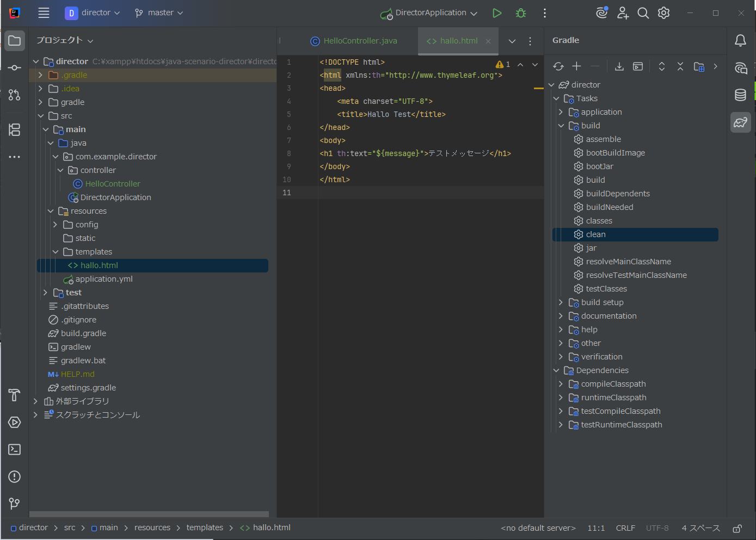The height and width of the screenshot is (540, 756).
Task: Select application.yml file
Action: pyautogui.click(x=104, y=279)
